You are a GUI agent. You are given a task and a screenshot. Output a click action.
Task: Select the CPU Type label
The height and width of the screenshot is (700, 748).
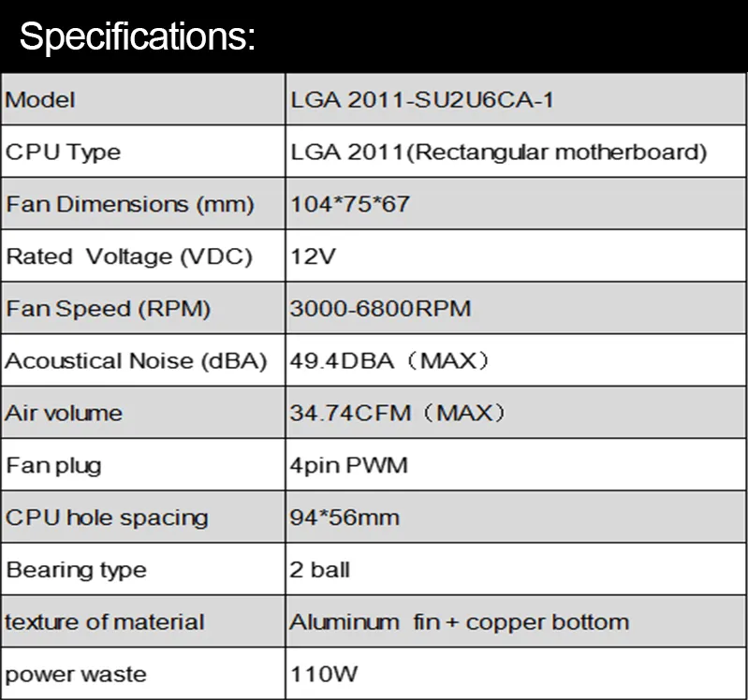[x=63, y=153]
